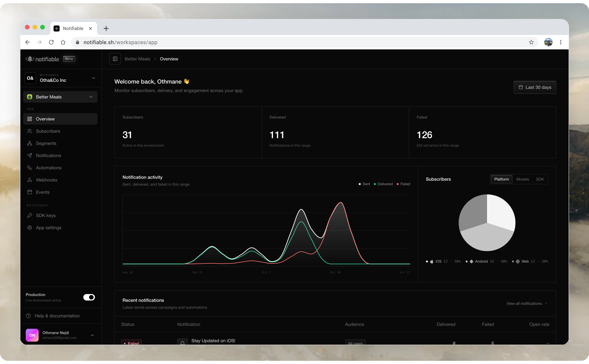Open App settings

pyautogui.click(x=60, y=228)
